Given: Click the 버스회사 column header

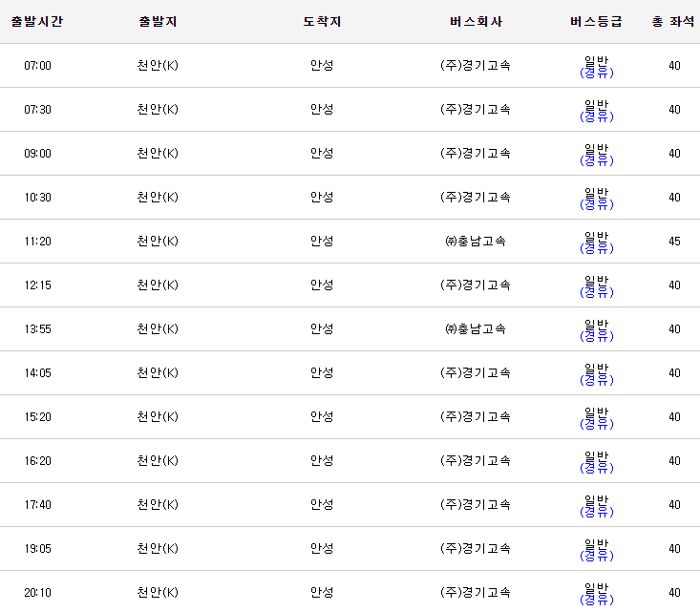Looking at the screenshot, I should (x=476, y=21).
